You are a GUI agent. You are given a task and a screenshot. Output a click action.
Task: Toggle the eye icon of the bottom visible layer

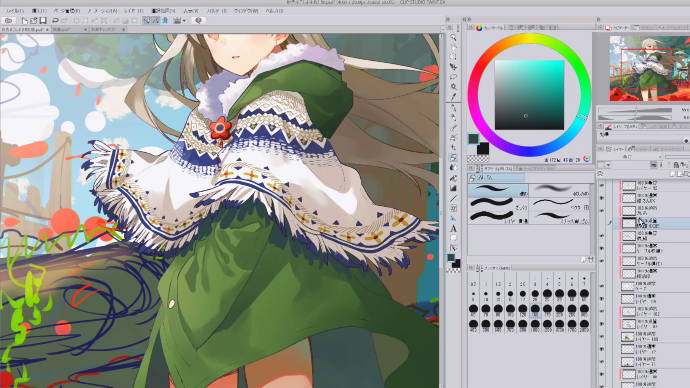pos(602,374)
